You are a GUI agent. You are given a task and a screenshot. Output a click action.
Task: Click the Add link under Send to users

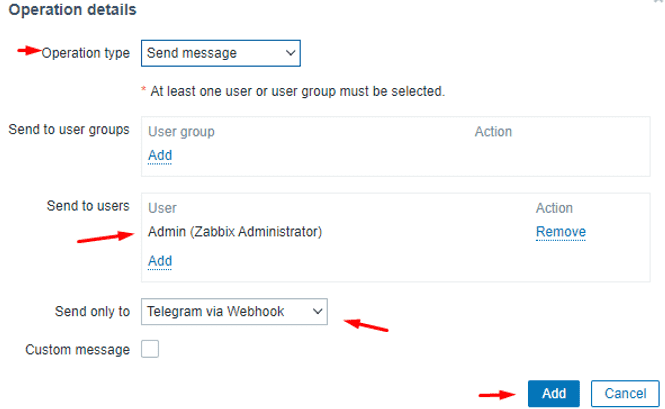click(160, 261)
